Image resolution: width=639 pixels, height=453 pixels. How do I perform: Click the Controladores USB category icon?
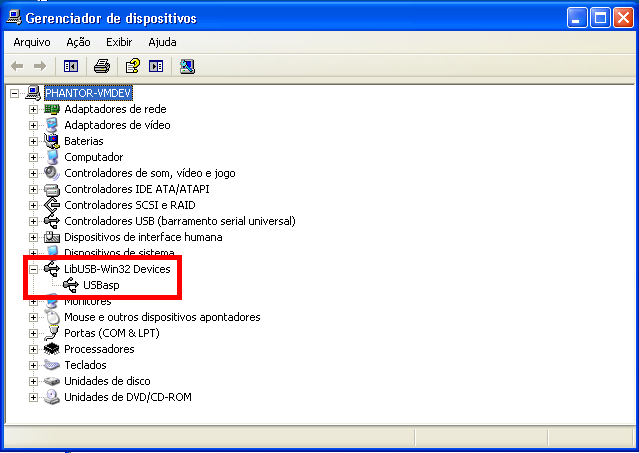tap(52, 221)
